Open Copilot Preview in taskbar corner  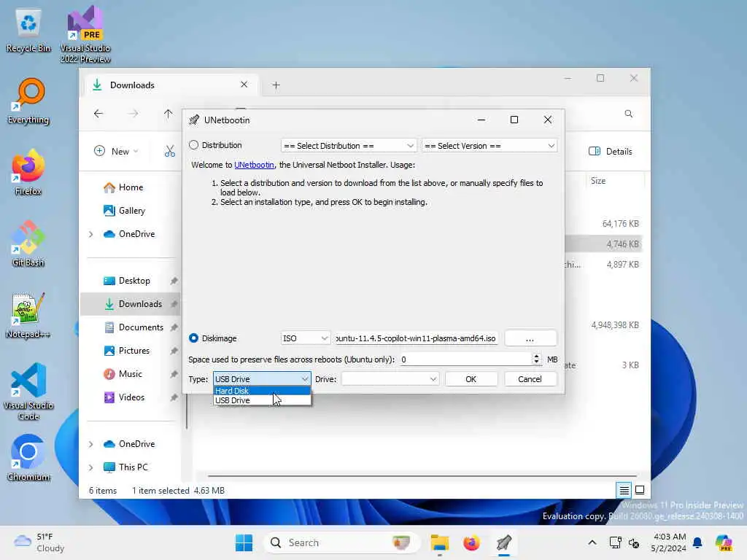point(724,542)
